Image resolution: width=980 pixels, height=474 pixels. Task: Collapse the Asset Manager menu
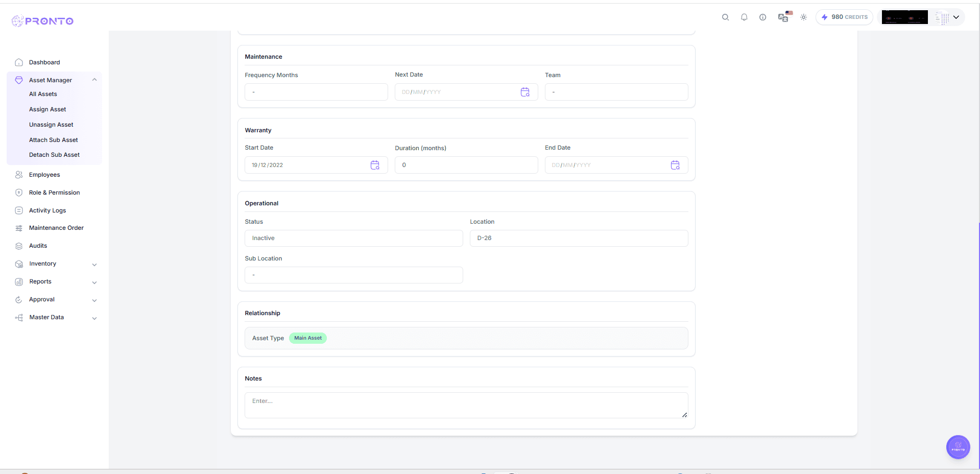click(94, 80)
